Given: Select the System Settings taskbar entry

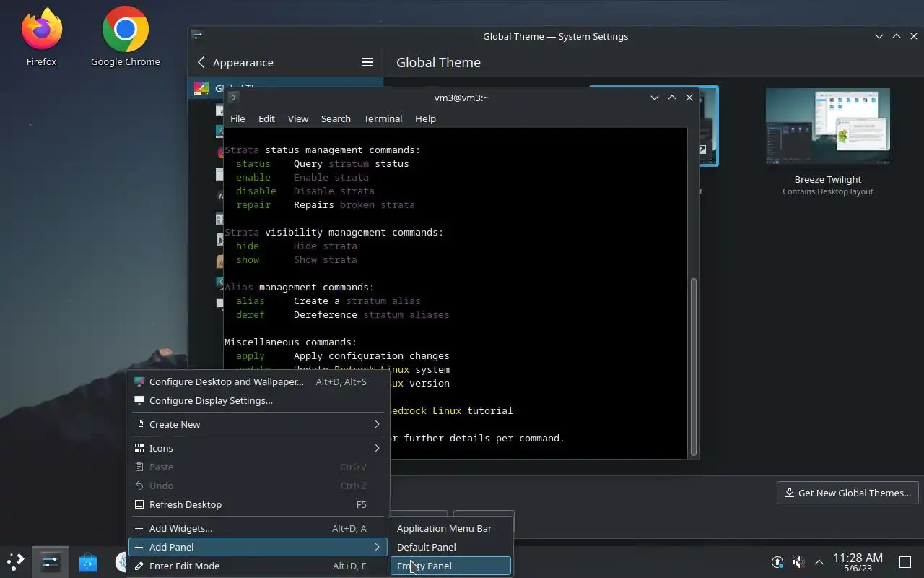Looking at the screenshot, I should pos(50,561).
